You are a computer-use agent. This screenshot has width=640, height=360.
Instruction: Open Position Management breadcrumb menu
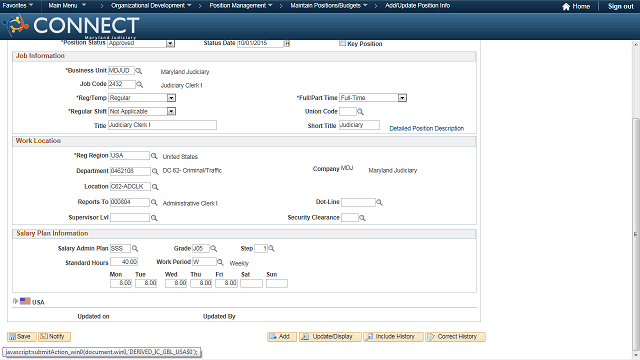tap(241, 6)
